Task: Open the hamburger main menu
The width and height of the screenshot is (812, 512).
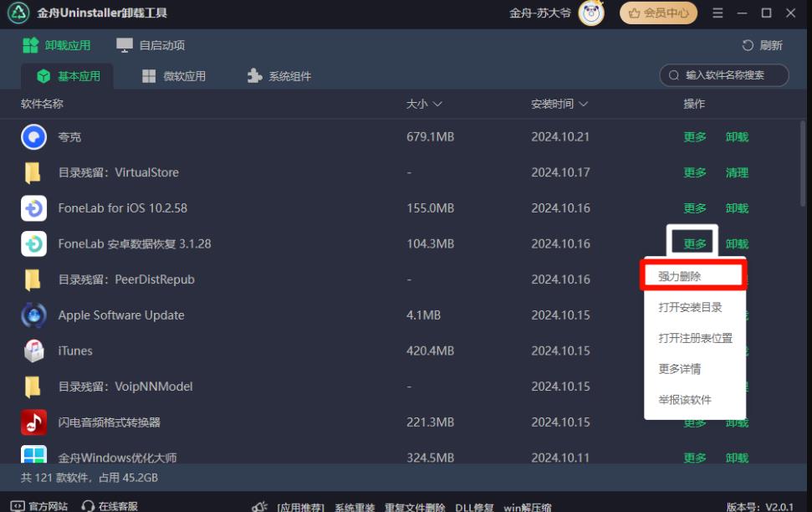Action: pos(718,13)
